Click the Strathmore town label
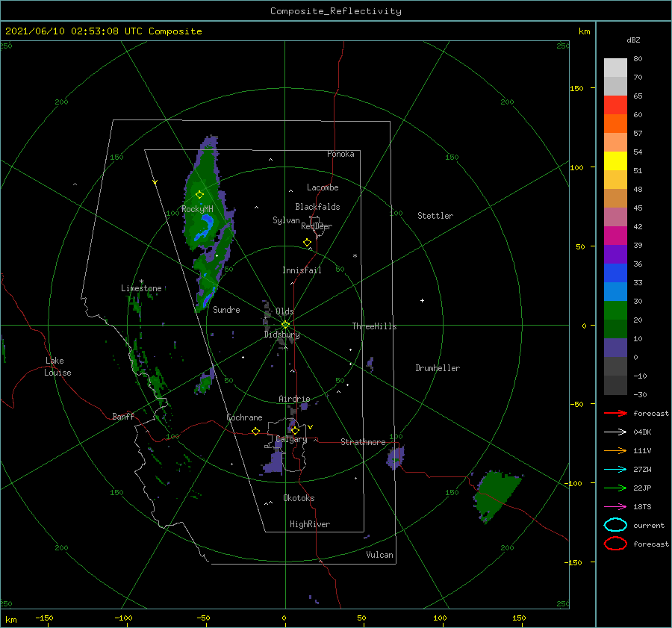The image size is (672, 628). pos(363,442)
